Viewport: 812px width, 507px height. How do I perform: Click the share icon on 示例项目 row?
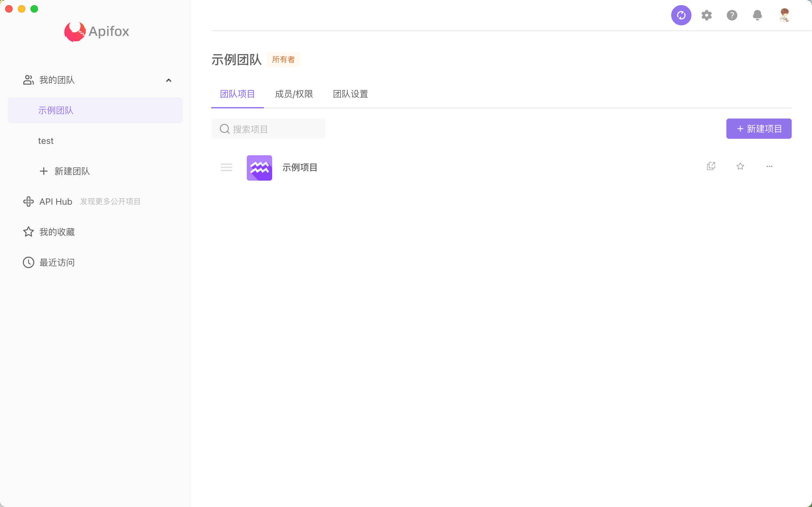tap(711, 166)
